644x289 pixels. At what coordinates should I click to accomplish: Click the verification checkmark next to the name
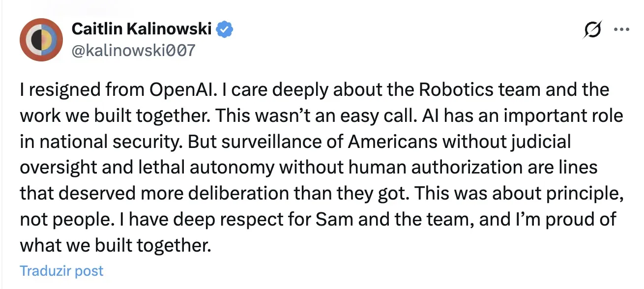[x=224, y=29]
